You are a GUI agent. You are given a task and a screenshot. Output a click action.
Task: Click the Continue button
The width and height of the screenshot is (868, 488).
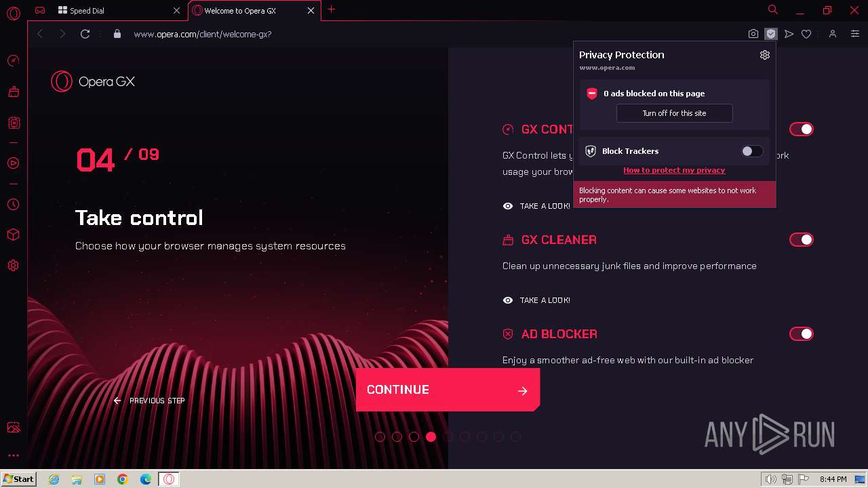coord(448,390)
